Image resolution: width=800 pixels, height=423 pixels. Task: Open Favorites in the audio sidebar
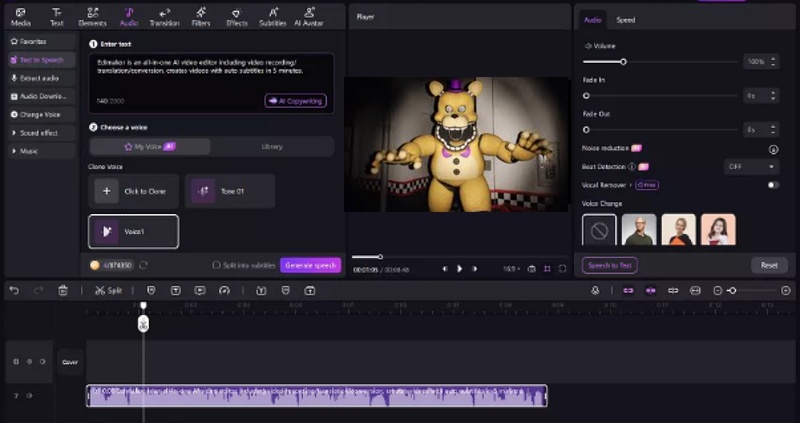pos(41,41)
